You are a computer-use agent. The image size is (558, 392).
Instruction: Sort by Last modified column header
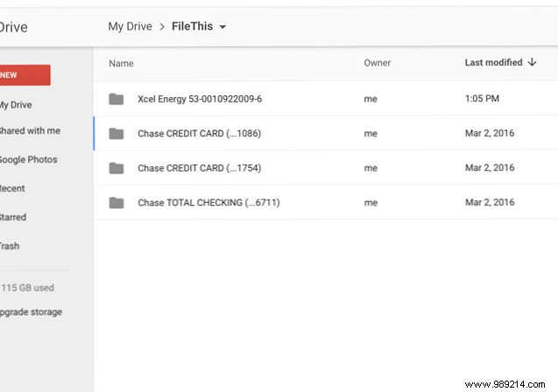493,62
